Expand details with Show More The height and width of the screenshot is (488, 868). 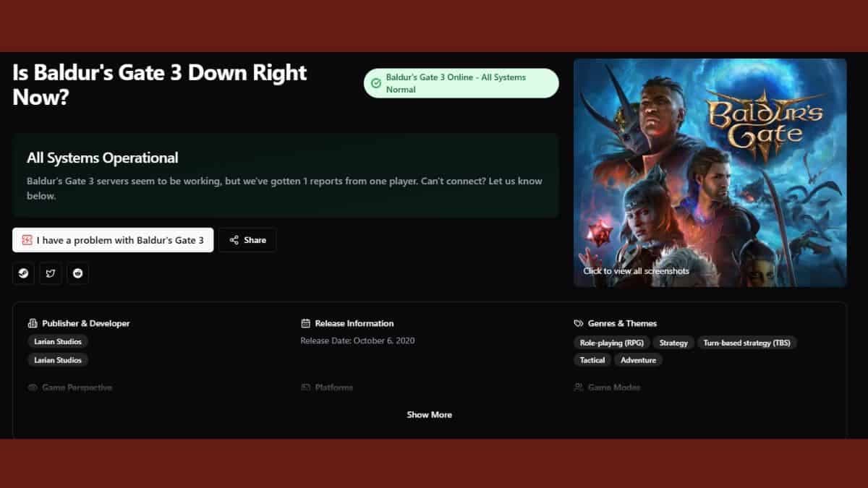429,414
